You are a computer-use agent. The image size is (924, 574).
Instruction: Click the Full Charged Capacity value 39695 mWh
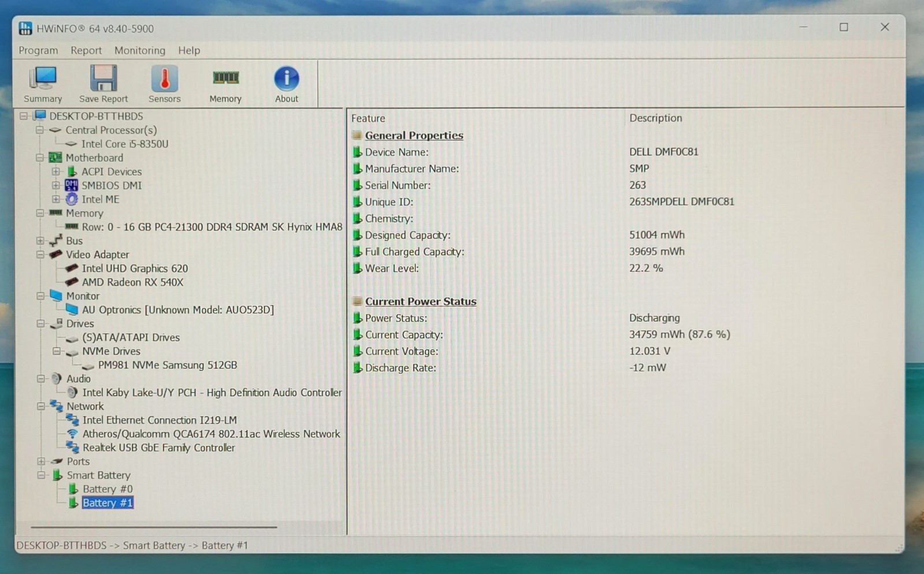[656, 251]
